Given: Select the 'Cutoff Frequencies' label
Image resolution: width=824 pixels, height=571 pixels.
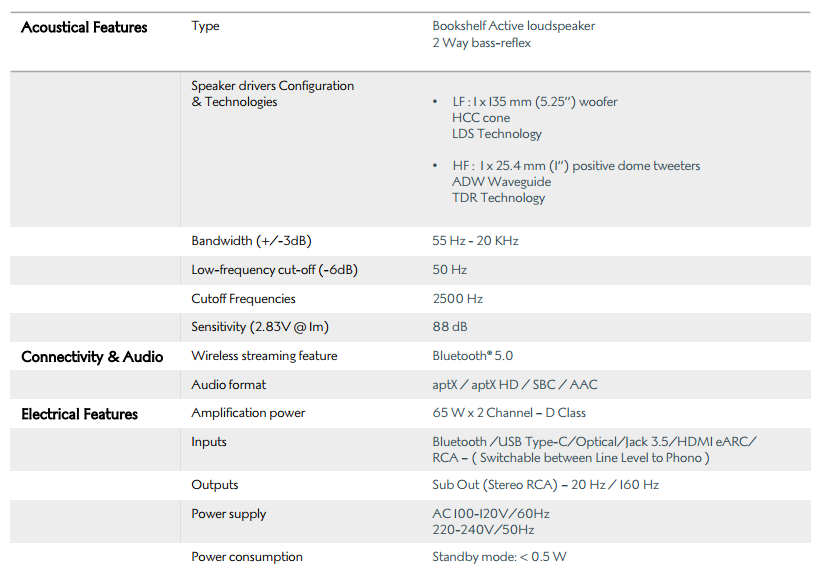Looking at the screenshot, I should click(243, 298).
